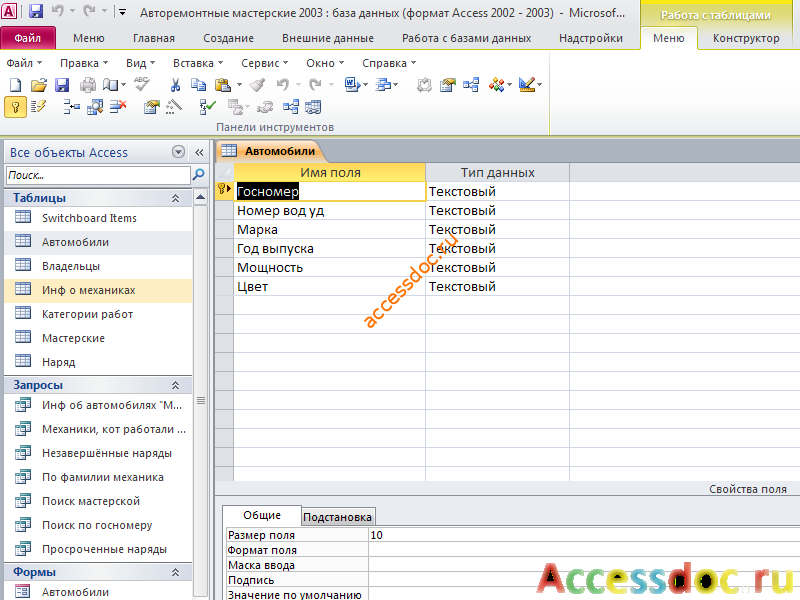Collapse navigation pane with double-chevron button

point(199,152)
